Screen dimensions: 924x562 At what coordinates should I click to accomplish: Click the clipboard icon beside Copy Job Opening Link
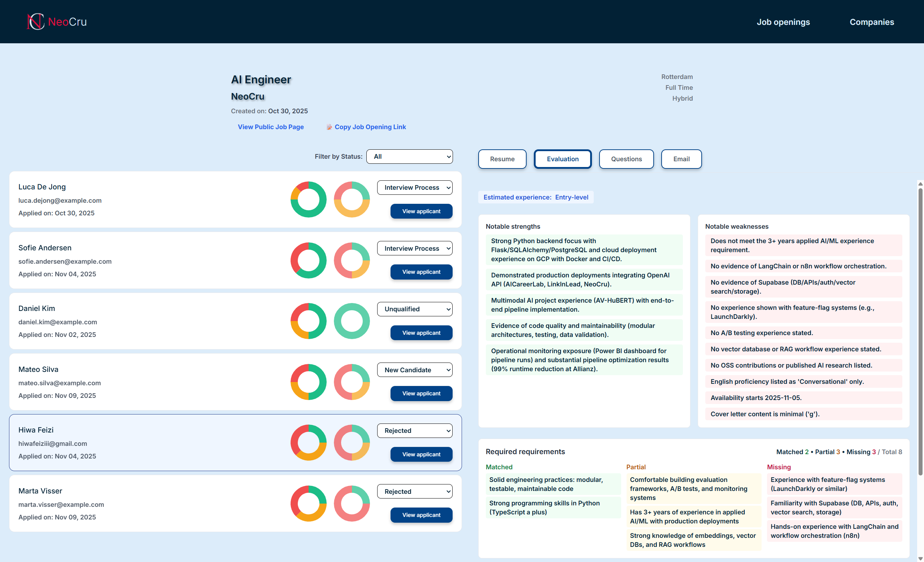click(329, 127)
